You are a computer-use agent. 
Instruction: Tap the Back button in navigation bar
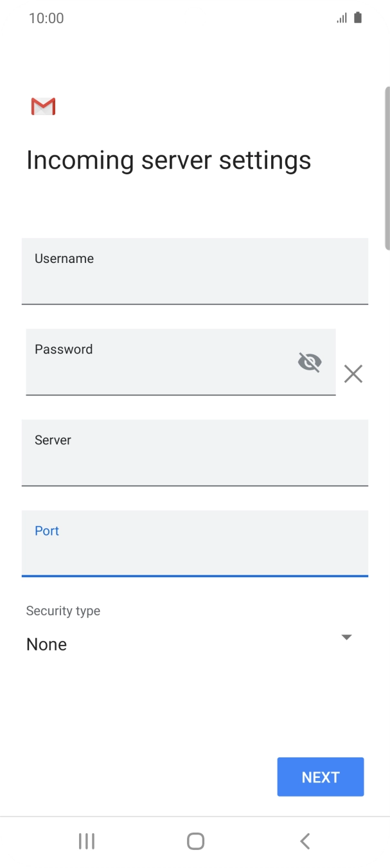click(305, 840)
